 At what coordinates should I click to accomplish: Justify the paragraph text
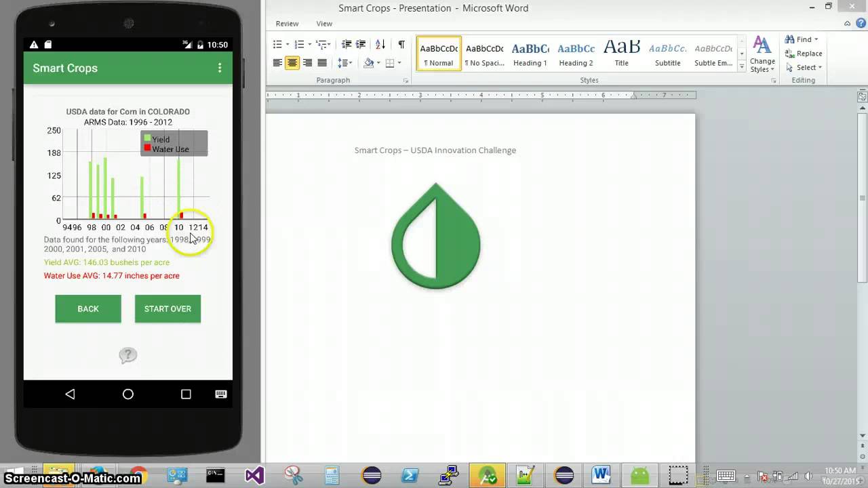click(322, 63)
